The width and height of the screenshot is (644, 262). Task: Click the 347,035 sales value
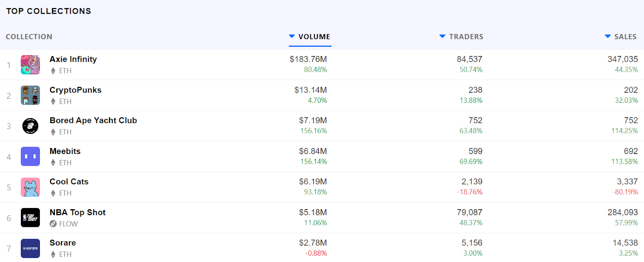tap(623, 59)
